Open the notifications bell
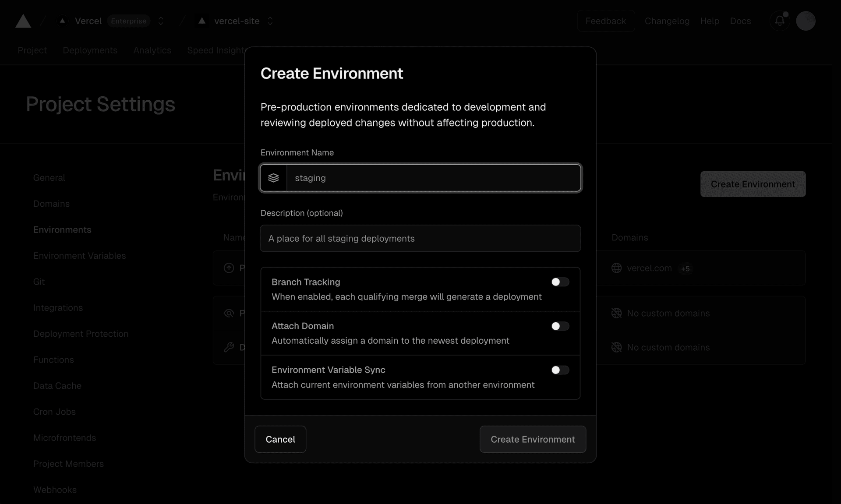Viewport: 841px width, 504px height. point(780,21)
